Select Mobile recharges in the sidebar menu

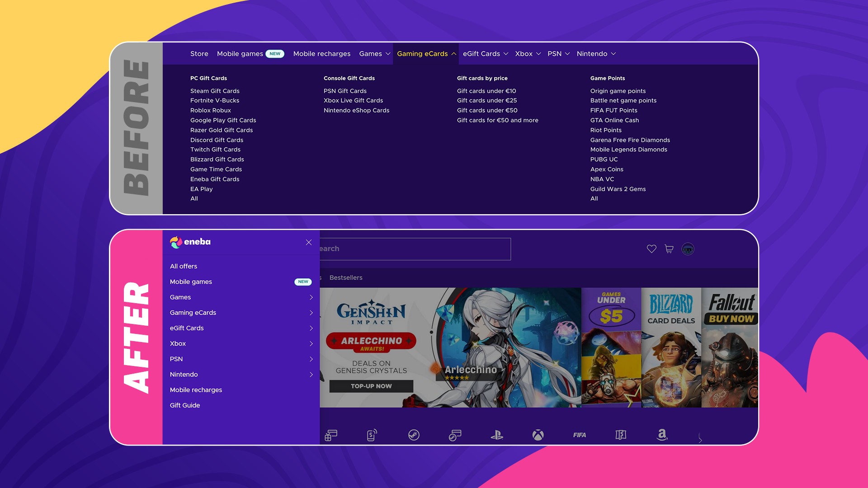195,389
